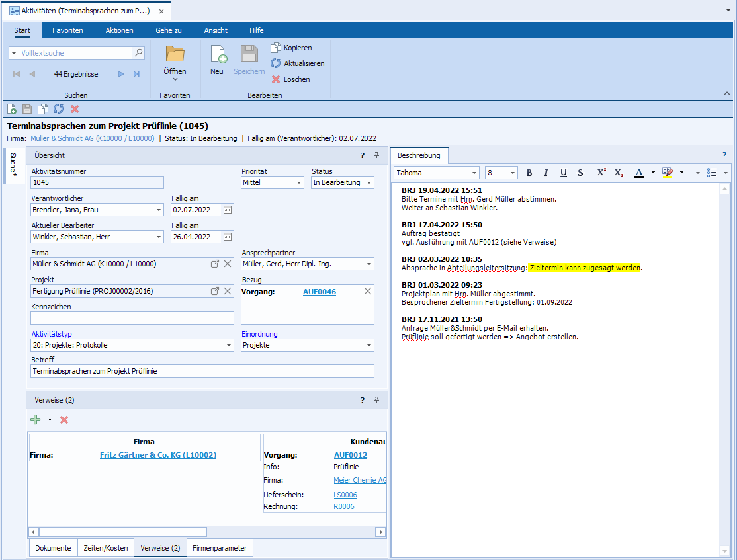Image resolution: width=737 pixels, height=560 pixels.
Task: Open the Status dropdown
Action: 368,182
